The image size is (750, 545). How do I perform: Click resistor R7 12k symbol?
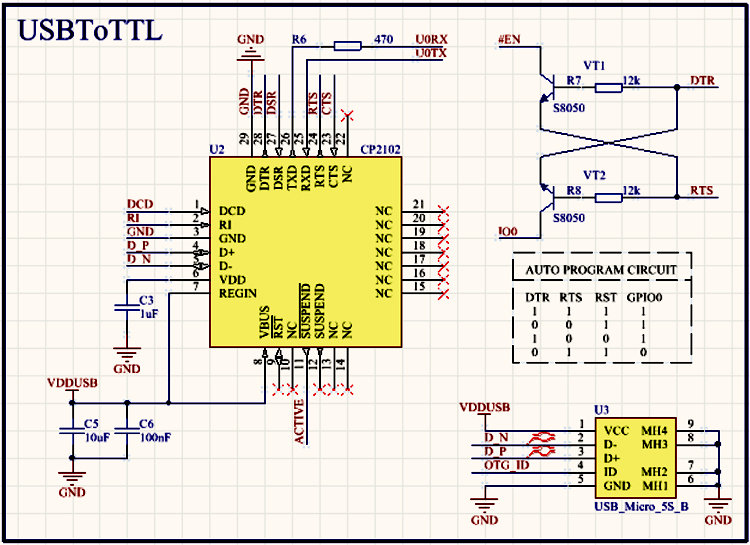tap(607, 88)
